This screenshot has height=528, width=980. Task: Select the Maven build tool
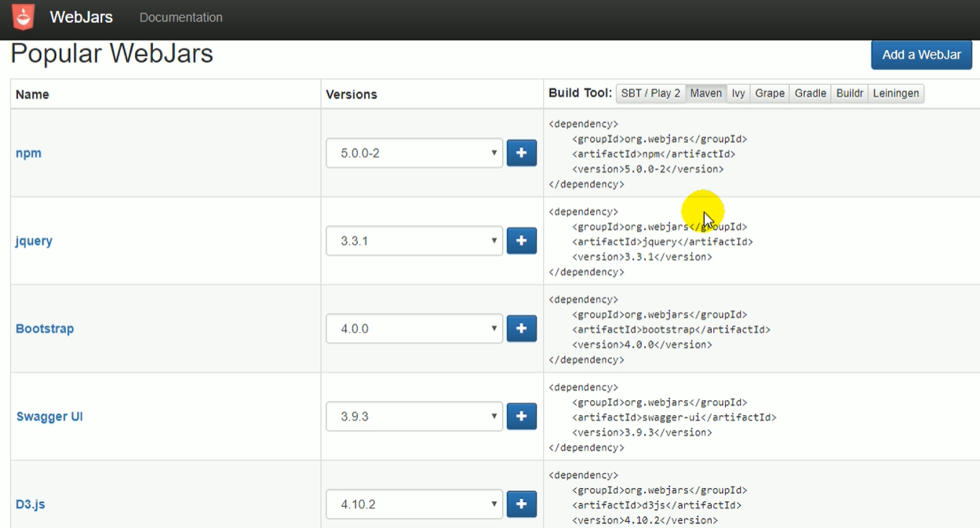coord(706,93)
